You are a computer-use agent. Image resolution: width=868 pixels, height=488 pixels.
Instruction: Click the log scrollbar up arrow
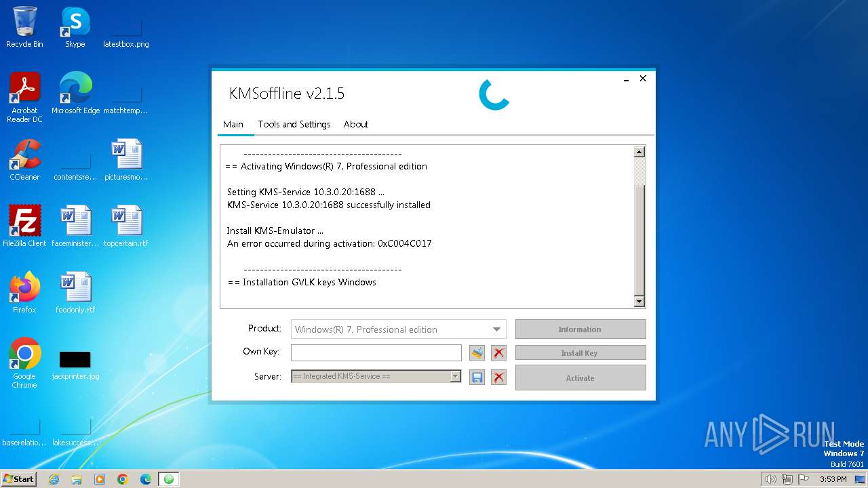(639, 152)
